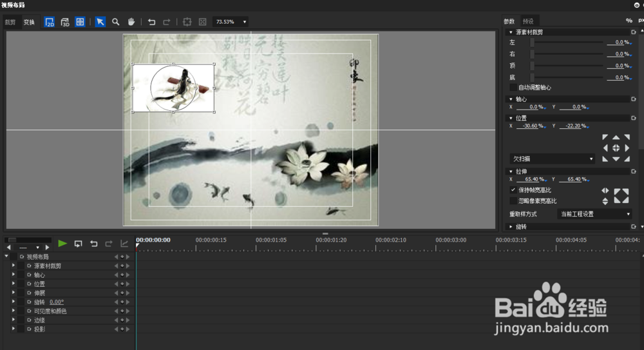Screen dimensions: 644x350
Task: Open the keyframe graph view icon
Action: coord(124,244)
